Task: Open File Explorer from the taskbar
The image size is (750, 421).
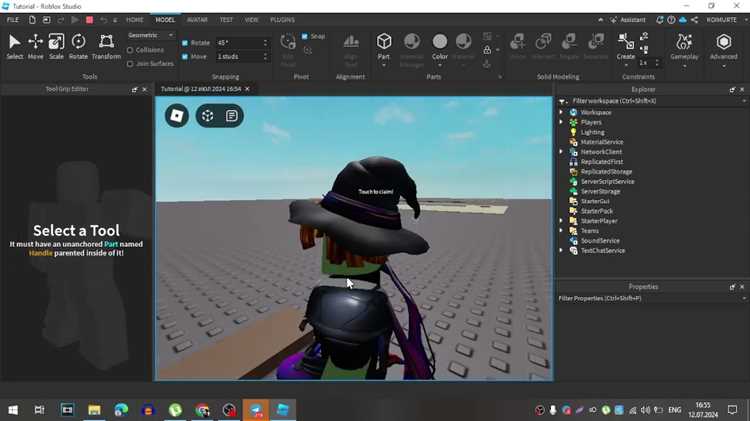Action: click(94, 410)
